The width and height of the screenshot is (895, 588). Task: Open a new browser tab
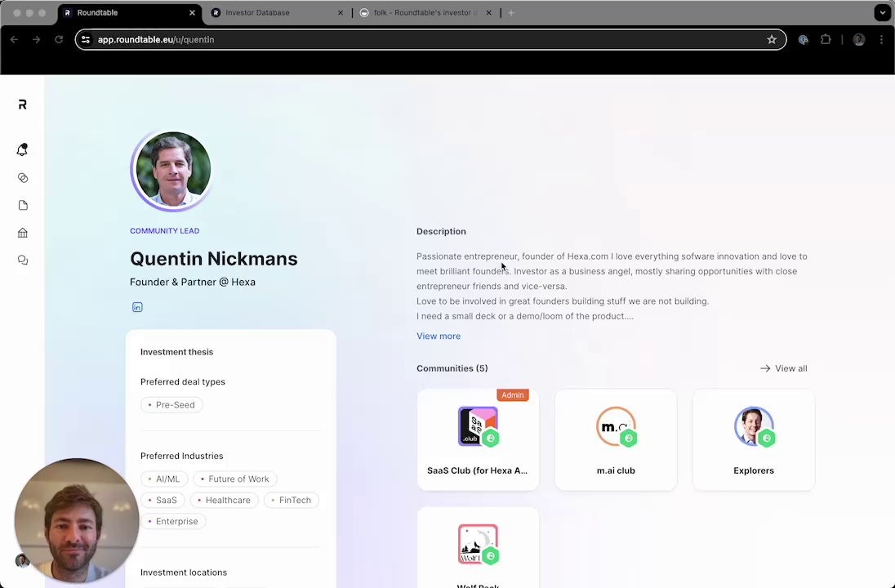coord(511,12)
